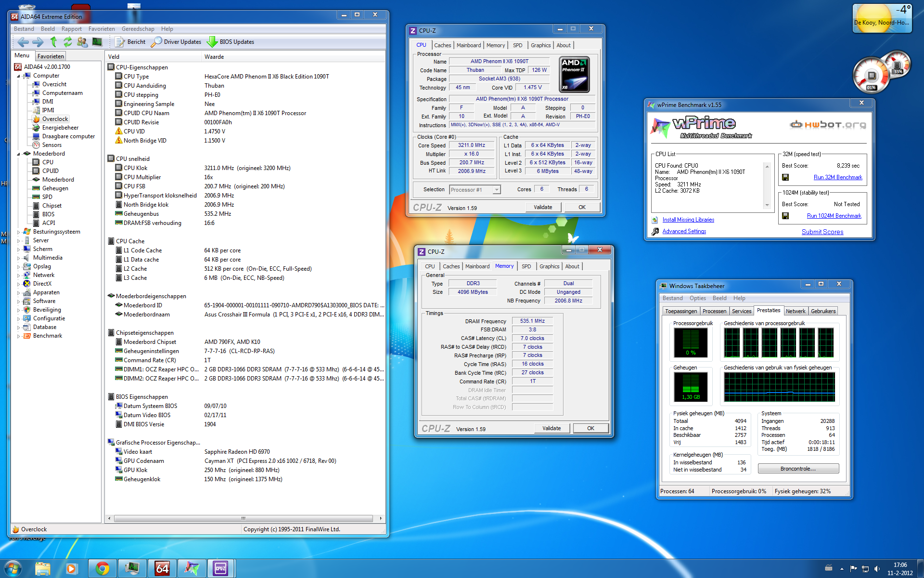Collapse the Computer node in AIDA64 tree
Image resolution: width=924 pixels, height=578 pixels.
pos(19,76)
